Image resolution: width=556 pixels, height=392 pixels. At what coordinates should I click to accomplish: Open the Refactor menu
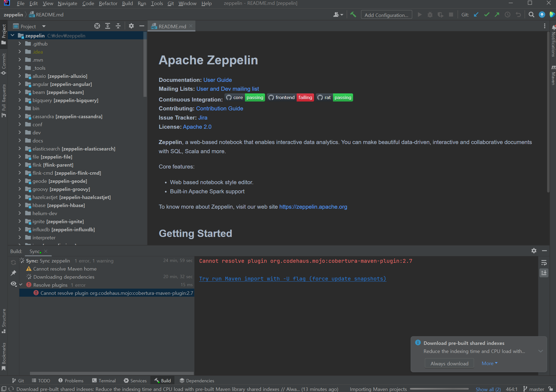tap(108, 3)
